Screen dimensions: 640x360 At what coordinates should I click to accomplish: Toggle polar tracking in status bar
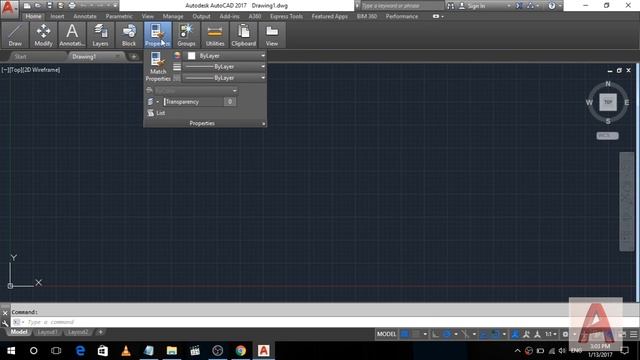(447, 334)
